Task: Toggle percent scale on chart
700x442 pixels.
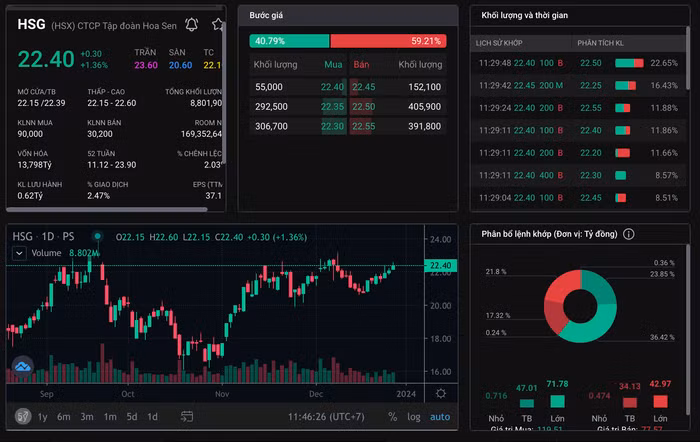Action: click(390, 416)
